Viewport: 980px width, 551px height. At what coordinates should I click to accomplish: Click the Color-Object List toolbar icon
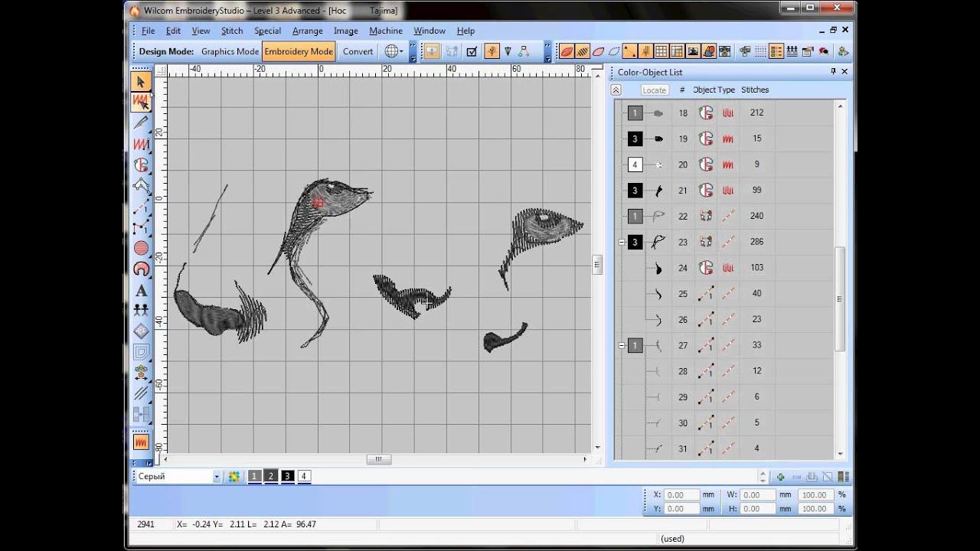point(776,51)
